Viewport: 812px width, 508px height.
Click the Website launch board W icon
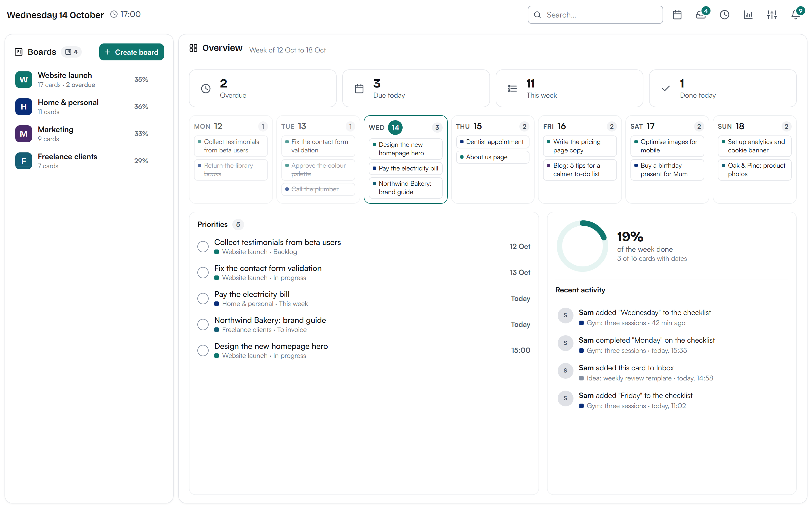[23, 80]
